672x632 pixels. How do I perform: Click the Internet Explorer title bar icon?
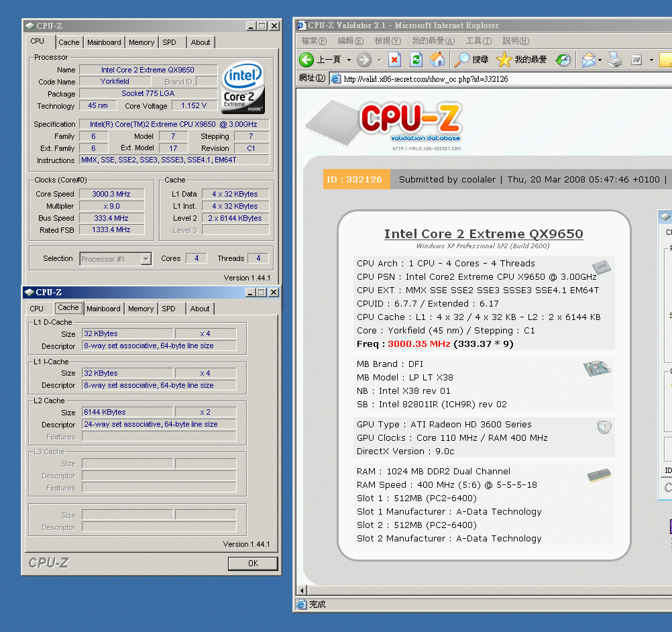302,25
